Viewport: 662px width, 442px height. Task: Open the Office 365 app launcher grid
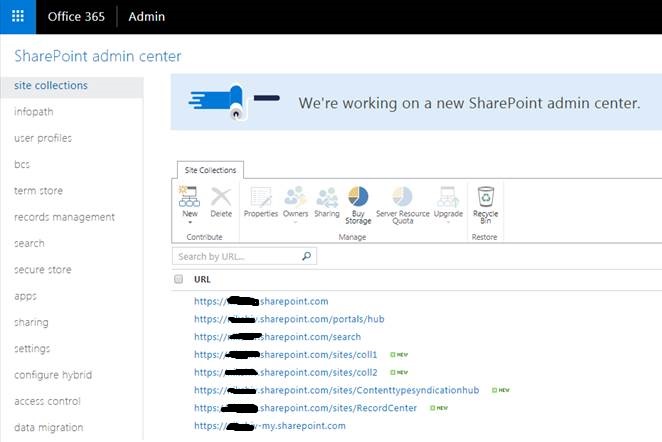18,16
